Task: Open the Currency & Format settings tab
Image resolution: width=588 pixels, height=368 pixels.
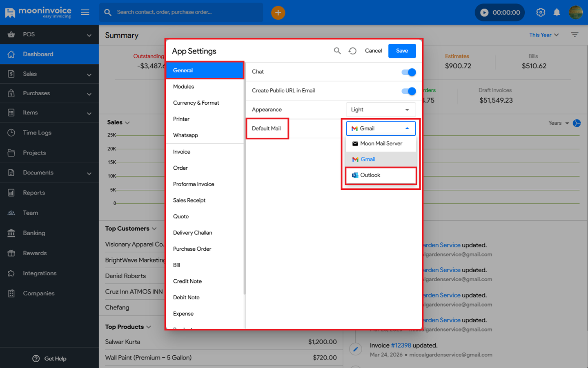Action: (196, 103)
